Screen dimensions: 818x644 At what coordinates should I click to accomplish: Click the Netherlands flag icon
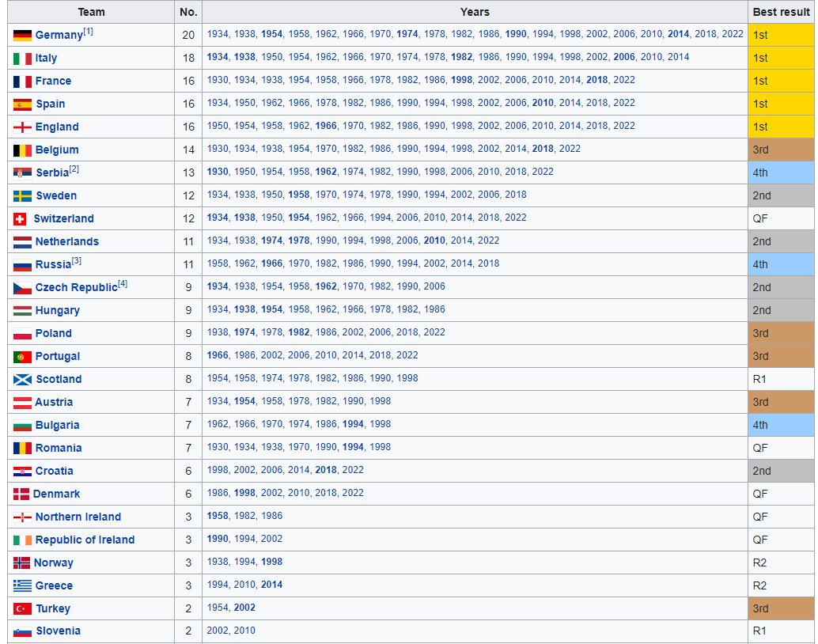(22, 242)
